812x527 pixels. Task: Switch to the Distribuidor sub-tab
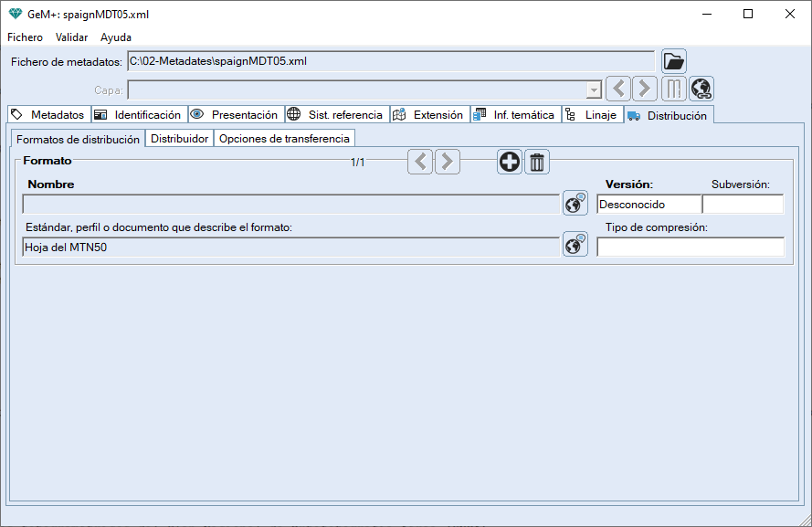pyautogui.click(x=179, y=139)
